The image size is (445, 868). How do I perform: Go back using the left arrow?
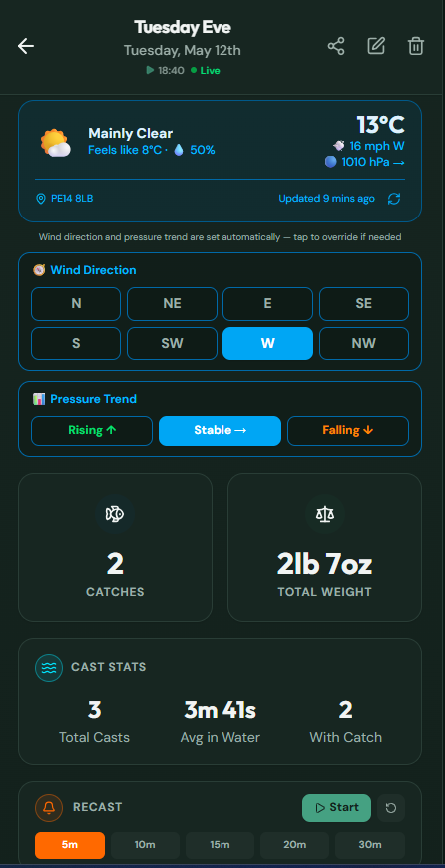pyautogui.click(x=26, y=46)
